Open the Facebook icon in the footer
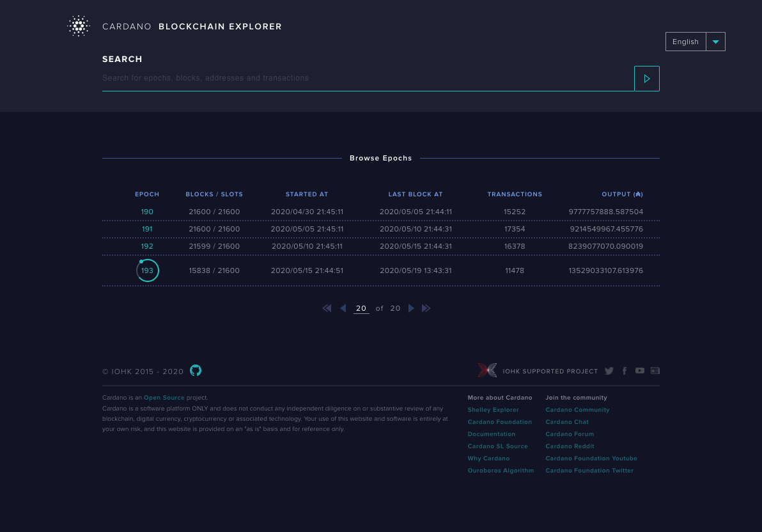 click(x=625, y=371)
